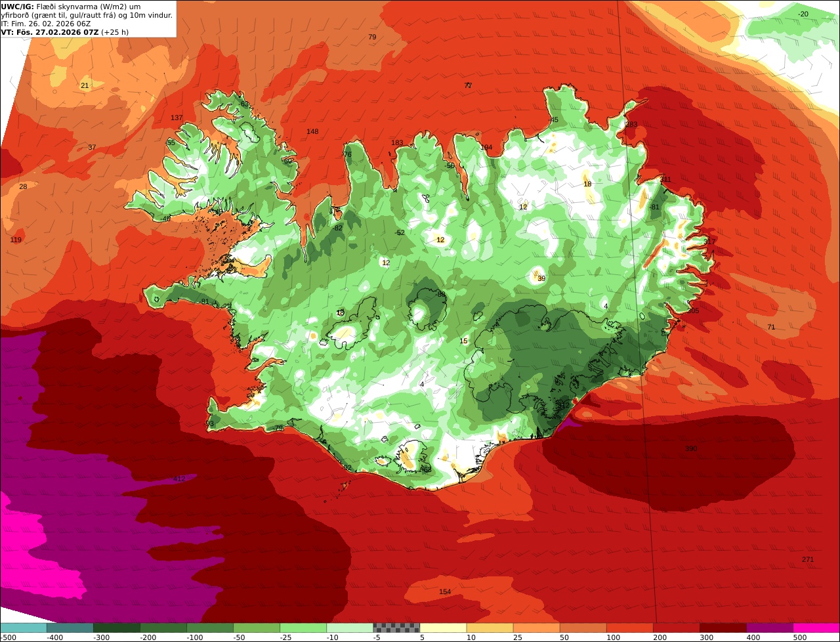840x642 pixels.
Task: Click the value '39' in the interior highlands
Action: [541, 279]
